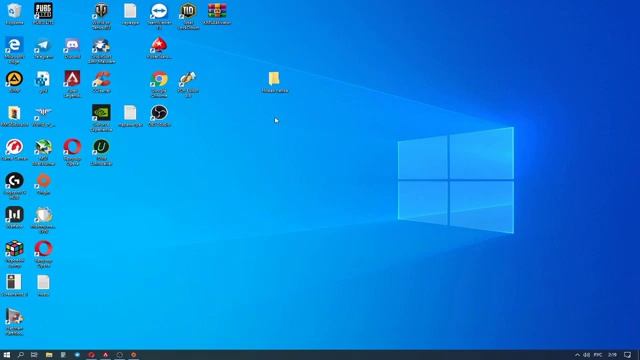Image resolution: width=640 pixels, height=360 pixels.
Task: Switch to Apex Legends in the taskbar
Action: click(x=105, y=355)
